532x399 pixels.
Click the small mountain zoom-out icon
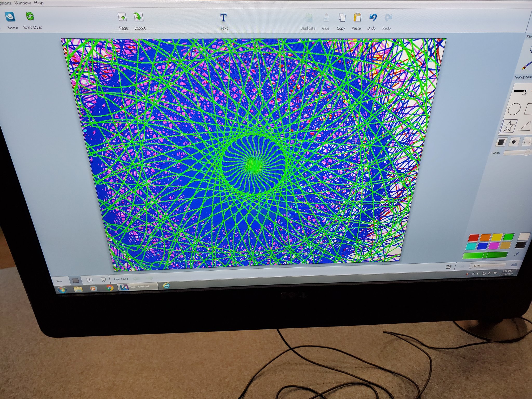click(462, 266)
